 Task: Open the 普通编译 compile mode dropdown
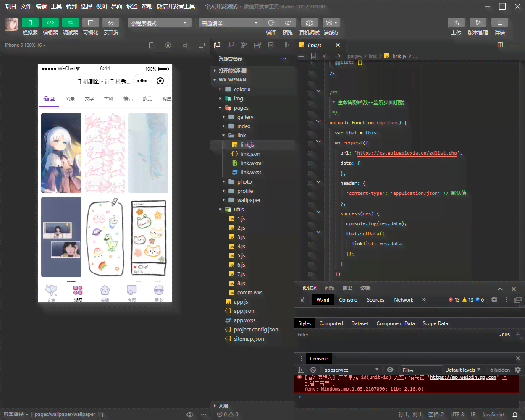(x=230, y=23)
